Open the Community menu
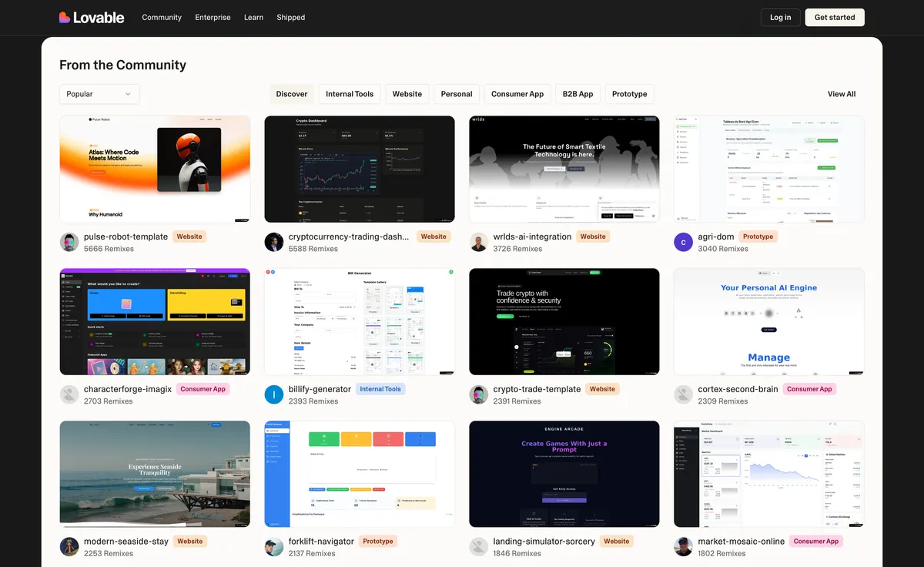The width and height of the screenshot is (924, 567). [x=162, y=17]
